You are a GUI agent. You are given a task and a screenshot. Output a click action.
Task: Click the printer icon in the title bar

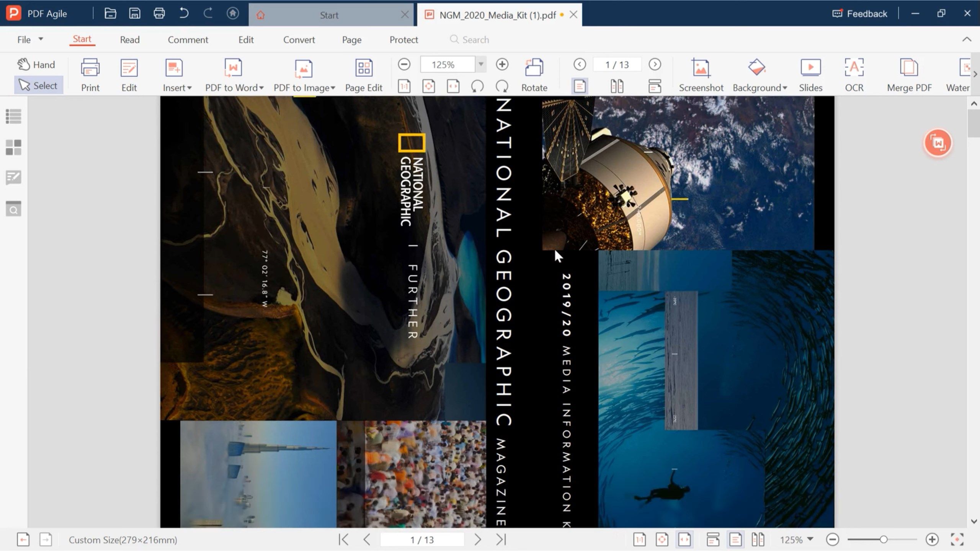pos(159,14)
